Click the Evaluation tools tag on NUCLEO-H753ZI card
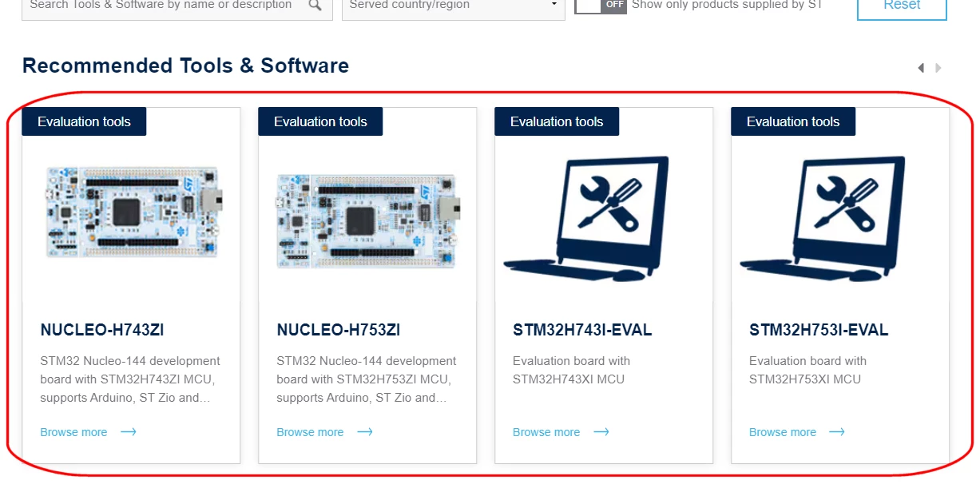The height and width of the screenshot is (500, 980). point(320,121)
